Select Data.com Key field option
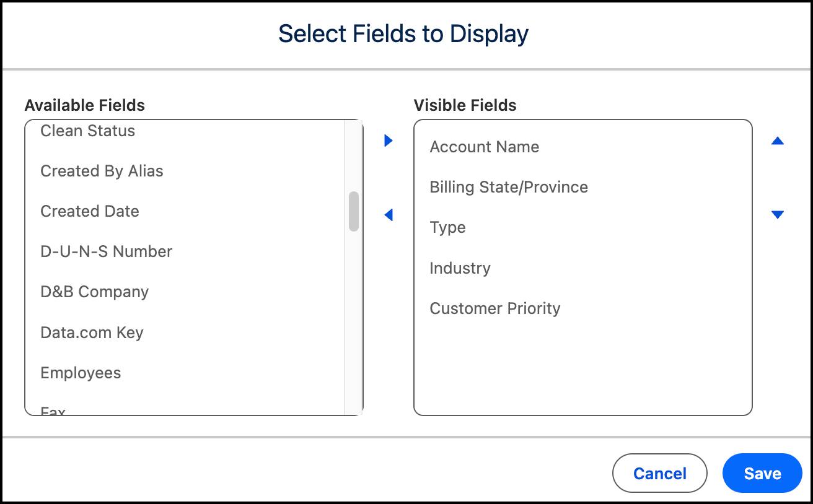This screenshot has width=813, height=504. (x=92, y=332)
